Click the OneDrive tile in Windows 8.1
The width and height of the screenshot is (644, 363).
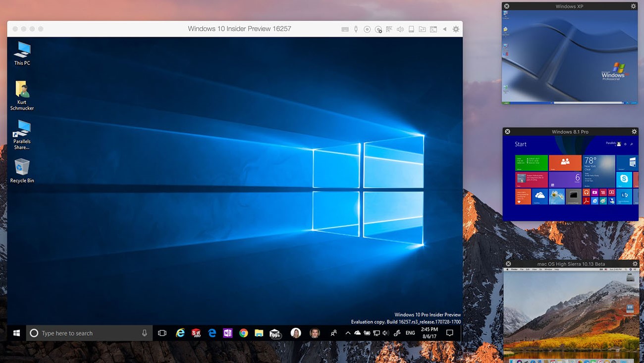[x=539, y=196]
